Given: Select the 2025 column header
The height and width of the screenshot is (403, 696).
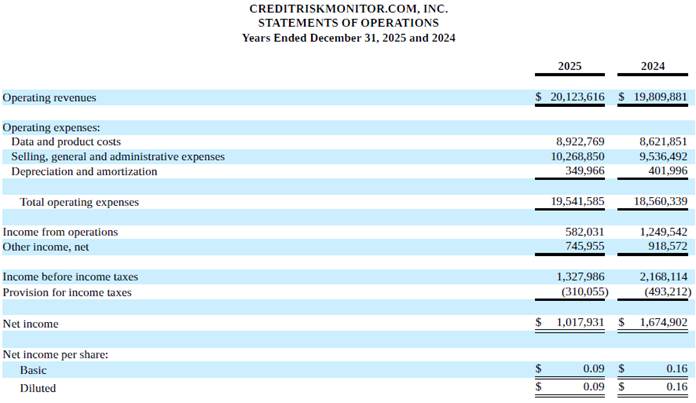Looking at the screenshot, I should tap(570, 67).
